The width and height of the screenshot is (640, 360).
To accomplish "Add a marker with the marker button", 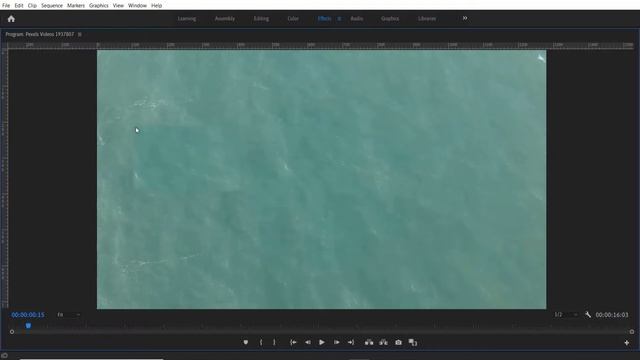I will click(x=246, y=342).
